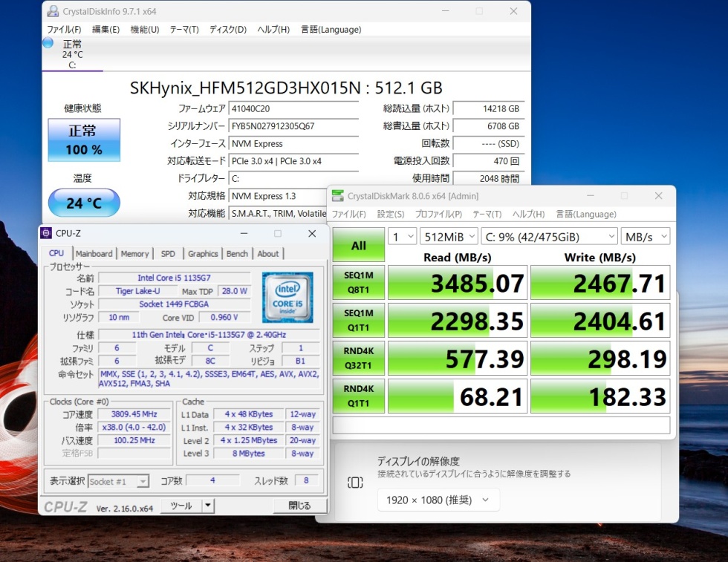The height and width of the screenshot is (562, 728).
Task: Click the display resolution icon in Settings
Action: tap(355, 483)
